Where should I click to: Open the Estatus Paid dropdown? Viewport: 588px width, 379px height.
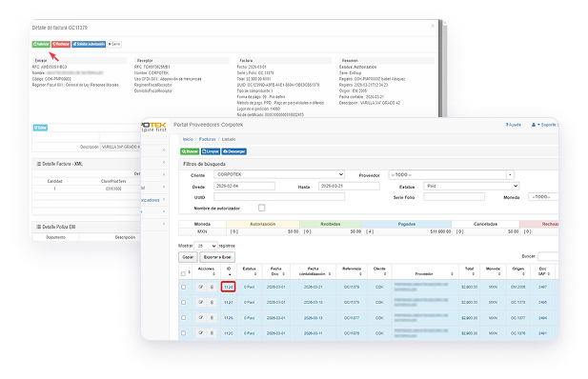(472, 186)
